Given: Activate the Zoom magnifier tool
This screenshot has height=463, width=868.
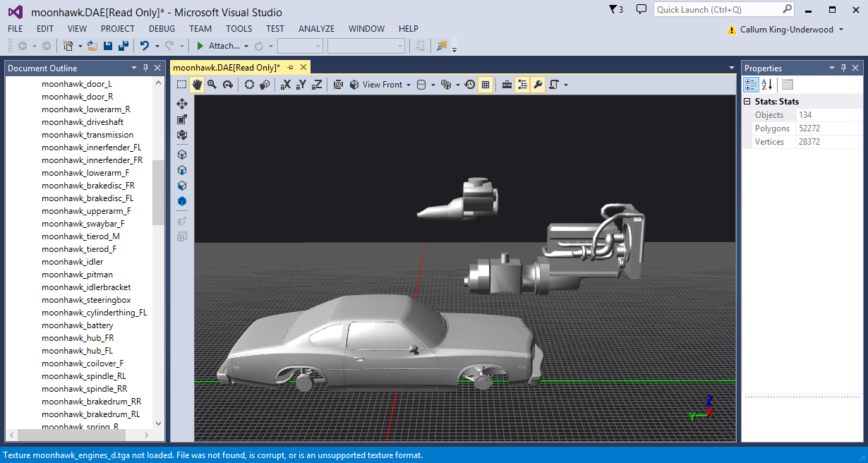Looking at the screenshot, I should [212, 85].
